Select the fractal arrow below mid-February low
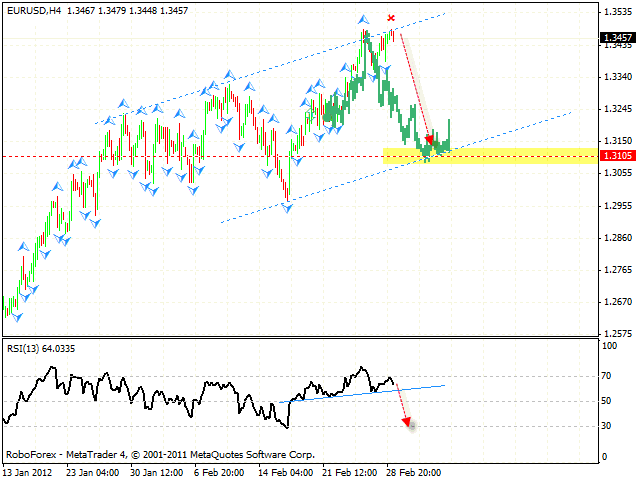 288,207
